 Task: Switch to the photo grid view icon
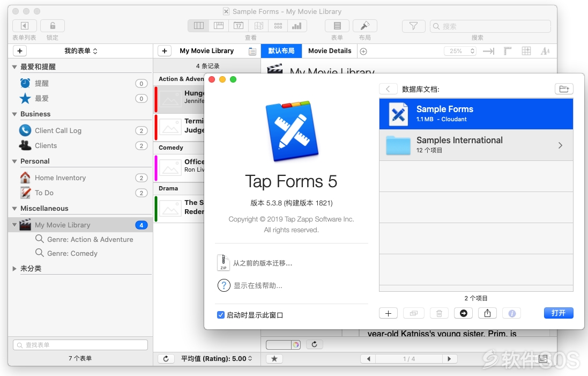[x=278, y=26]
